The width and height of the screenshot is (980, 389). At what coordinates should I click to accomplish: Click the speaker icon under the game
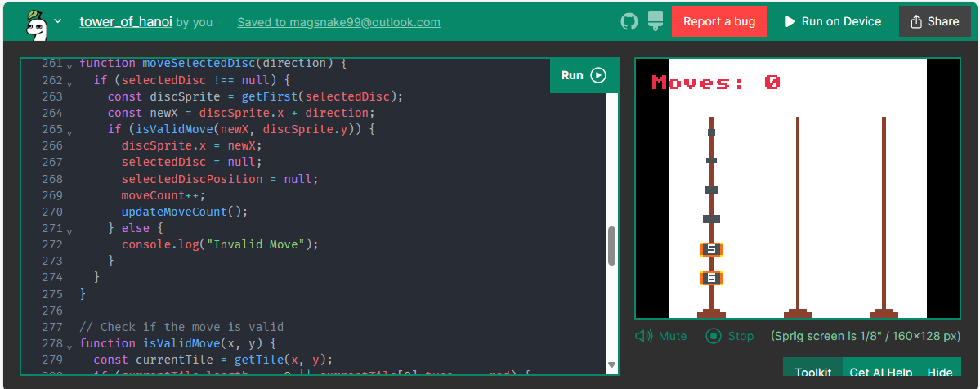[644, 336]
